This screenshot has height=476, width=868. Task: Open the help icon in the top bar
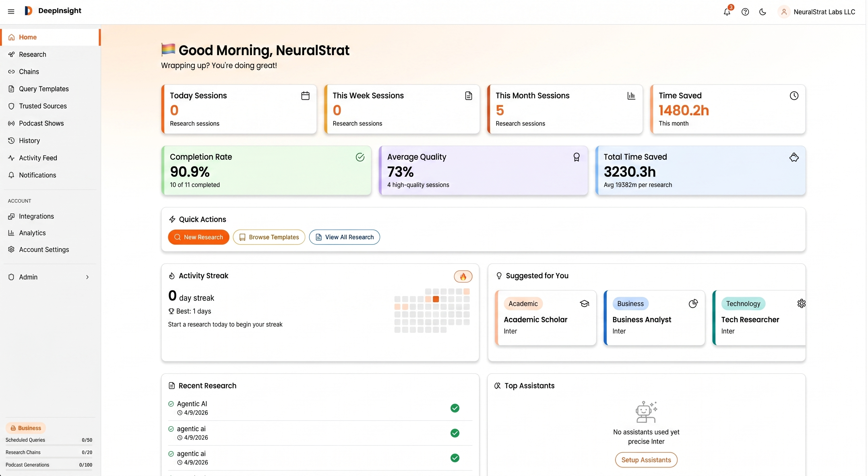coord(745,12)
